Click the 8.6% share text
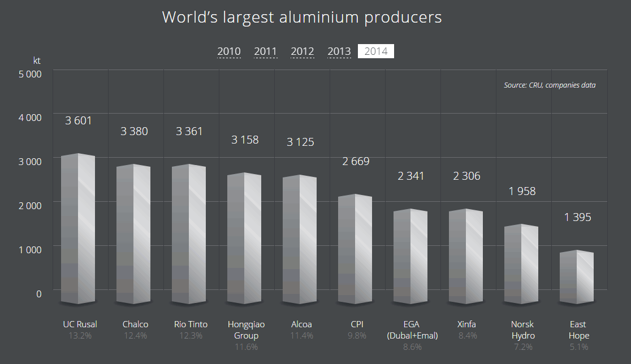 click(x=412, y=346)
